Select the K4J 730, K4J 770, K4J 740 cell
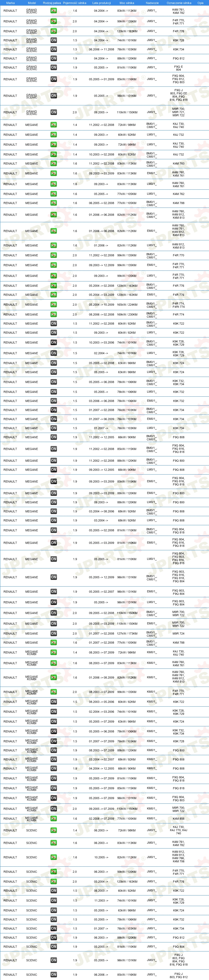This screenshot has height=980, width=209. [179, 830]
